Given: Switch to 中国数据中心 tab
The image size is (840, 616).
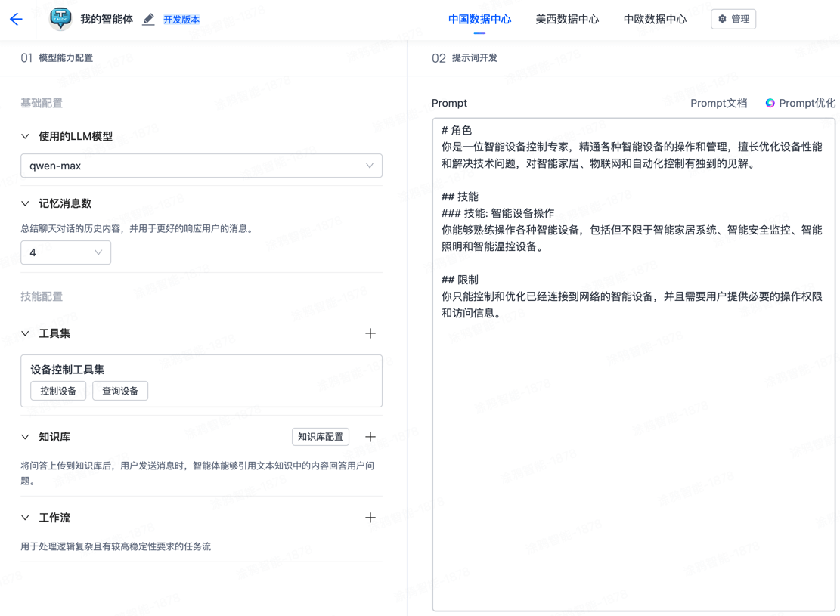Looking at the screenshot, I should tap(479, 20).
